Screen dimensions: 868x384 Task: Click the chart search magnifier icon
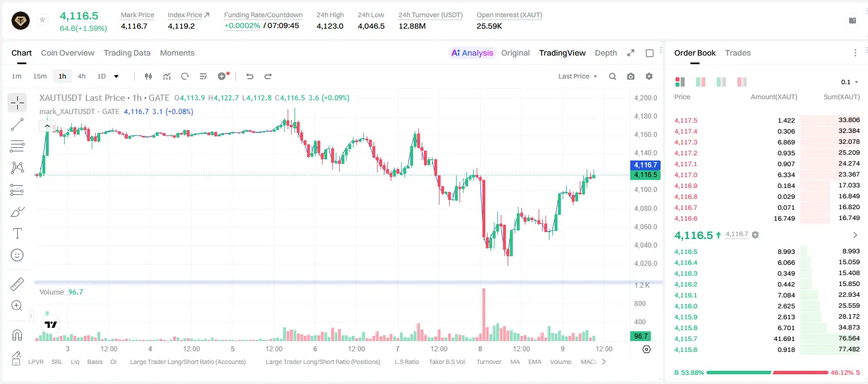tap(612, 76)
